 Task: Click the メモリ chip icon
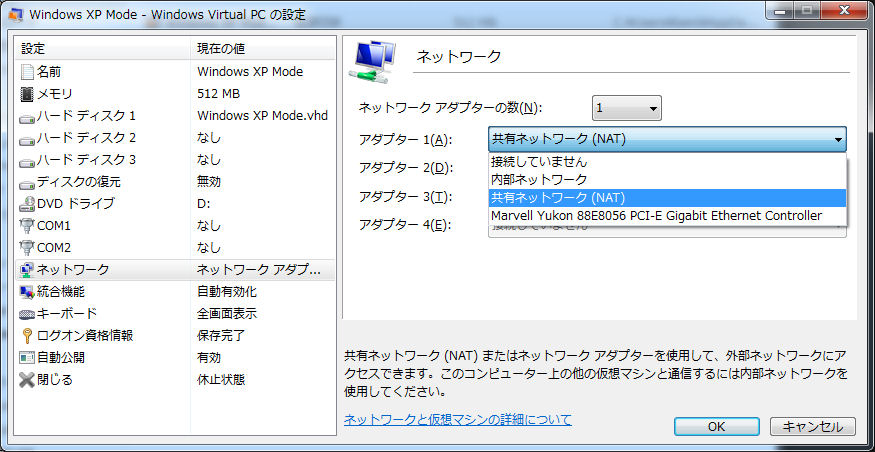27,94
